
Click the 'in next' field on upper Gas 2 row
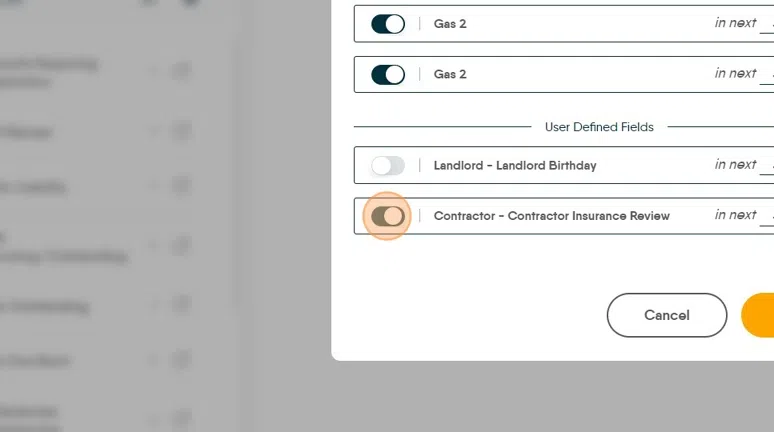point(766,24)
